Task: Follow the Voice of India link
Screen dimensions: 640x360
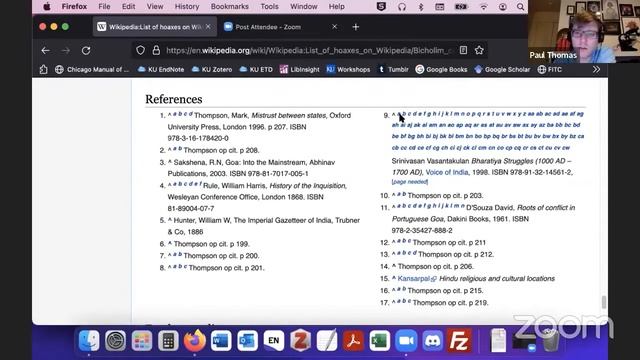Action: (447, 172)
